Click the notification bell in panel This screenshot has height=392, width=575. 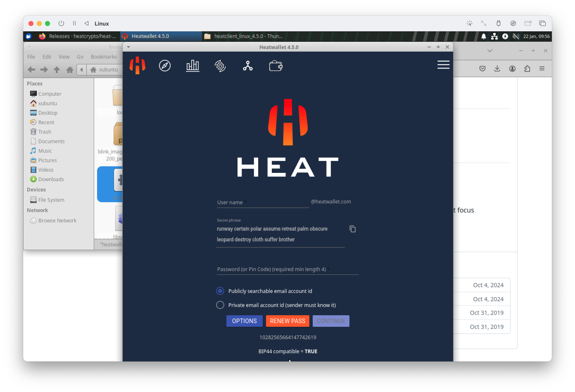484,36
